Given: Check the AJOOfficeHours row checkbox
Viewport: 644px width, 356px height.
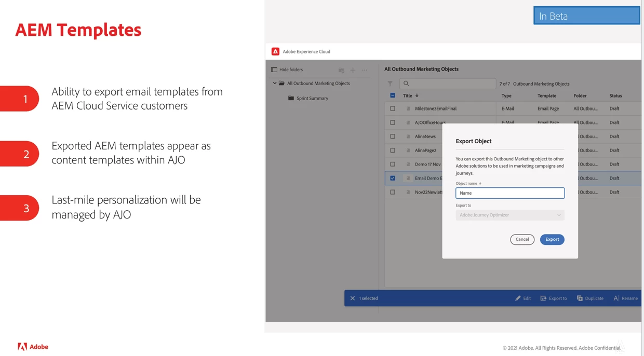Looking at the screenshot, I should pos(393,122).
